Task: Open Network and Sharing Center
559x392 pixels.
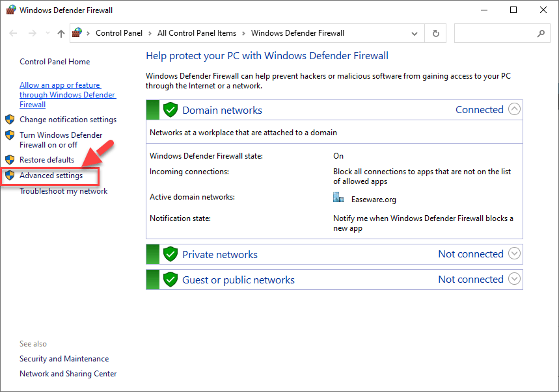Action: click(x=68, y=374)
